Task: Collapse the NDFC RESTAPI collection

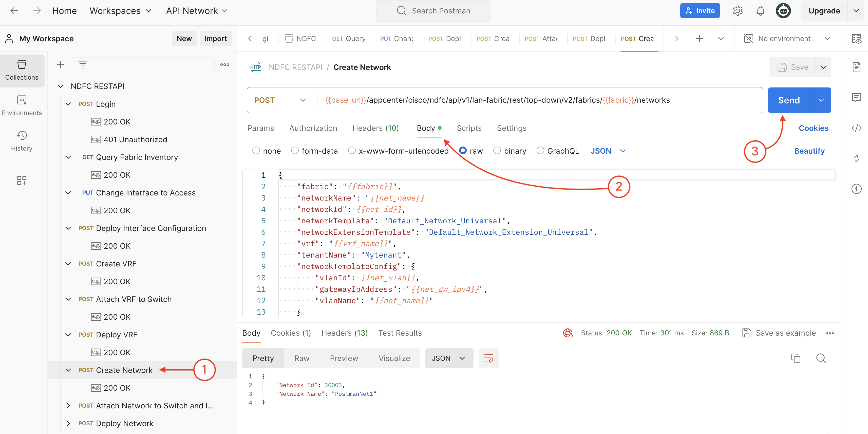Action: 61,86
